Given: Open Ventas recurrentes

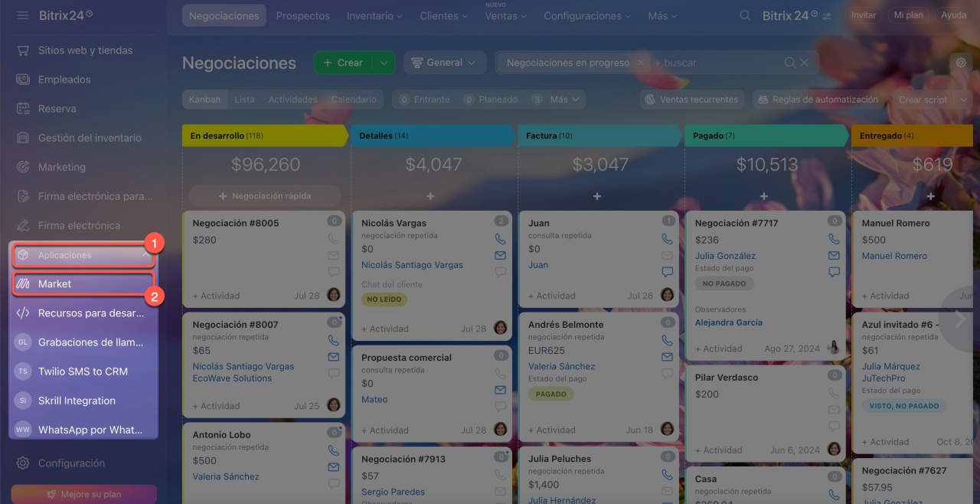Looking at the screenshot, I should [x=692, y=100].
